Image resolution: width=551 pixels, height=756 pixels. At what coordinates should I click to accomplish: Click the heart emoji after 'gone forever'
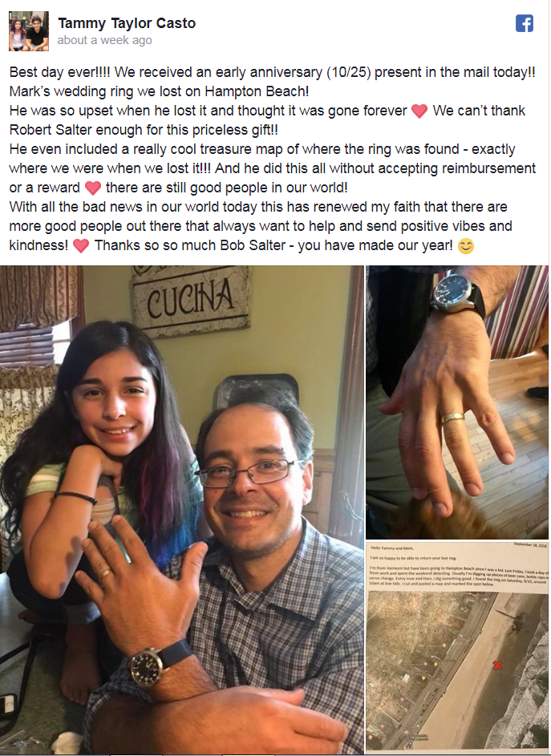419,111
